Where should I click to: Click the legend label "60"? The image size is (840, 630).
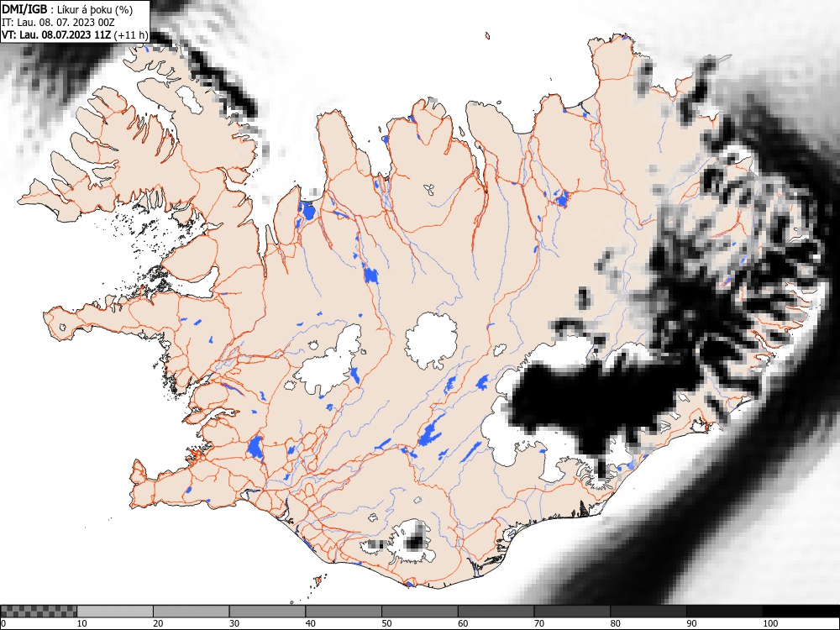(463, 623)
